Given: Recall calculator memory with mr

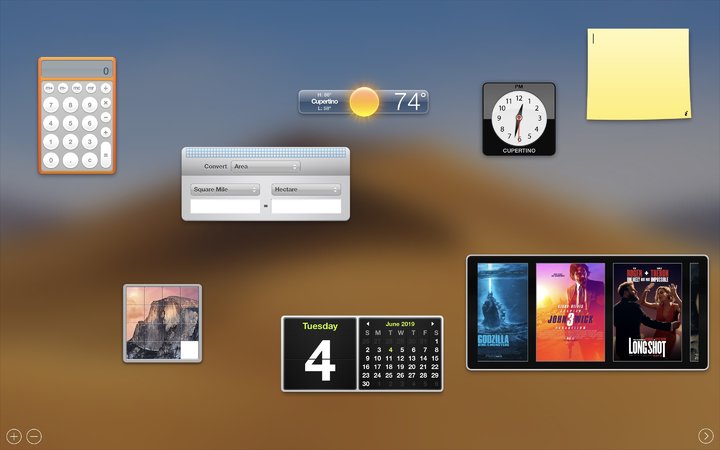Looking at the screenshot, I should (x=91, y=88).
